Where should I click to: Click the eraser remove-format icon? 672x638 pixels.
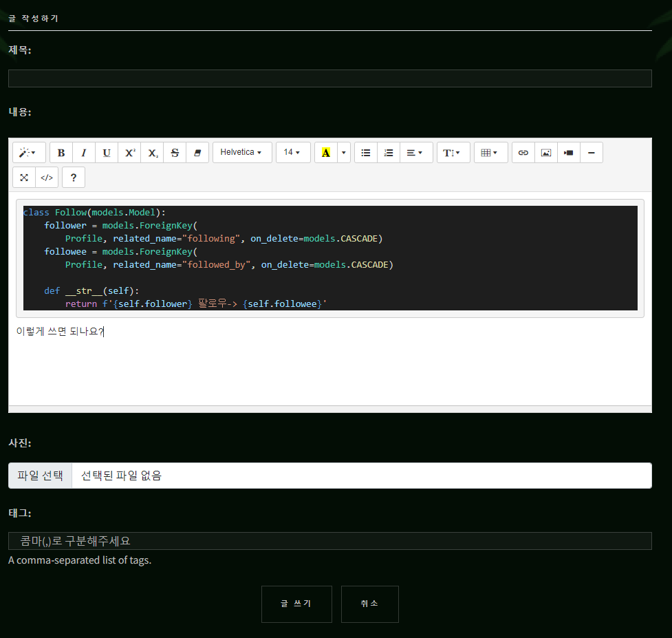197,153
